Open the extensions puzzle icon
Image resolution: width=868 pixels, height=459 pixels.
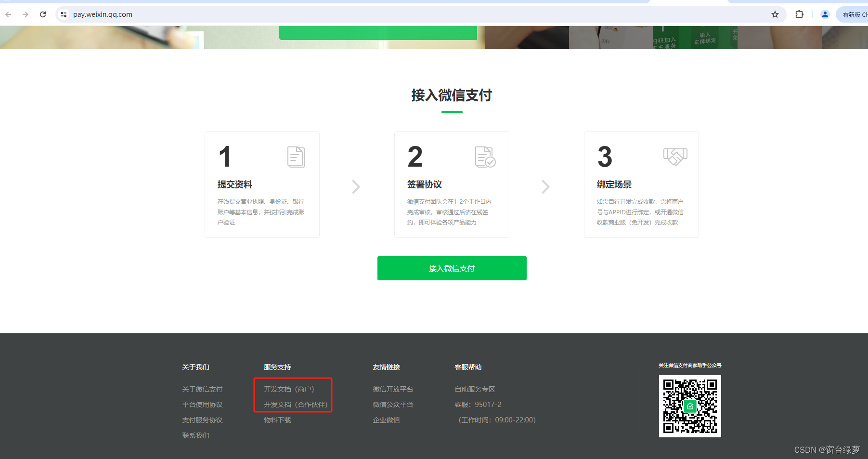(800, 14)
